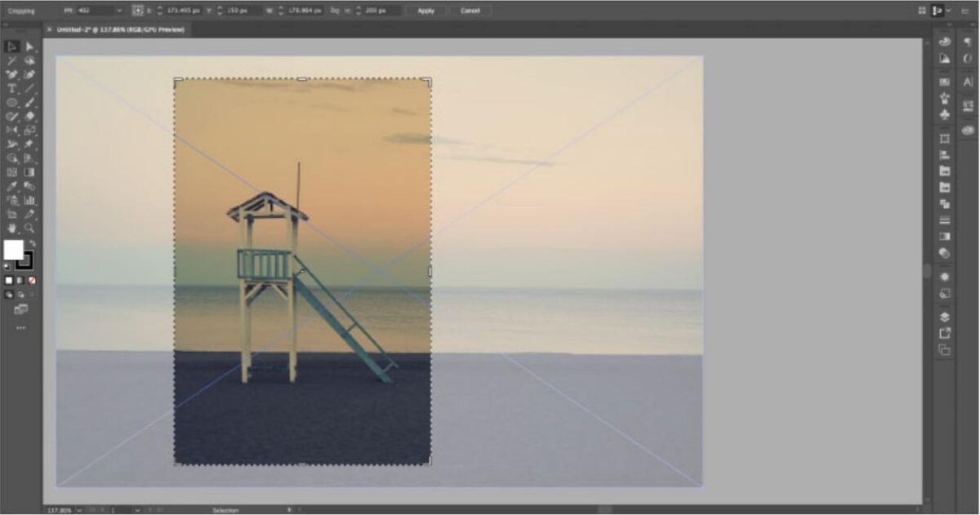The width and height of the screenshot is (980, 515).
Task: Select the Artboard tool
Action: (x=12, y=214)
